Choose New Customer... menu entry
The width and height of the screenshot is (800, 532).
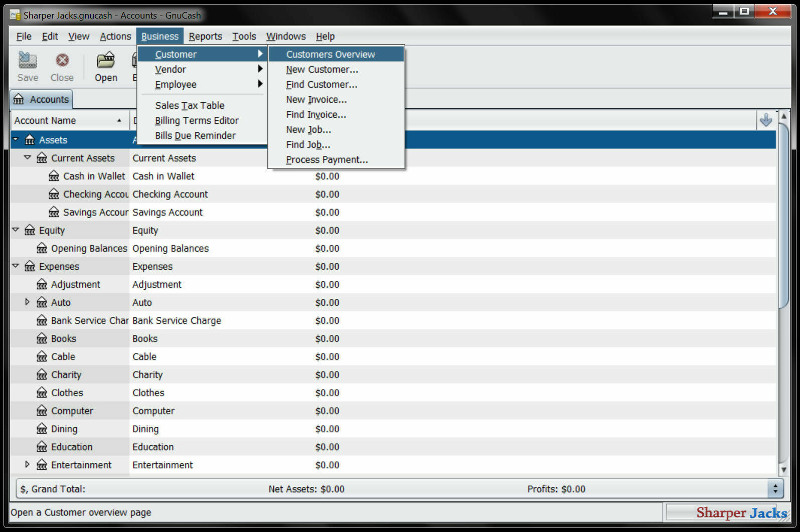click(x=336, y=69)
